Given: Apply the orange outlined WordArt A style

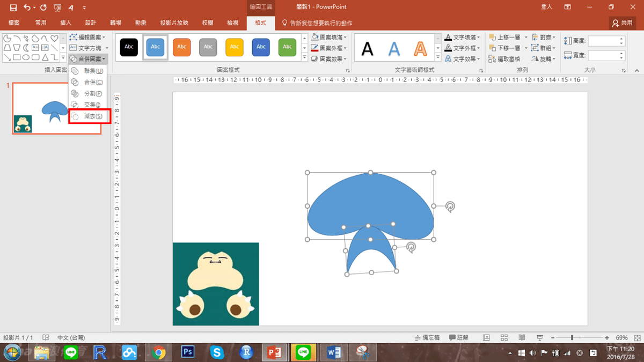Looking at the screenshot, I should [x=420, y=49].
